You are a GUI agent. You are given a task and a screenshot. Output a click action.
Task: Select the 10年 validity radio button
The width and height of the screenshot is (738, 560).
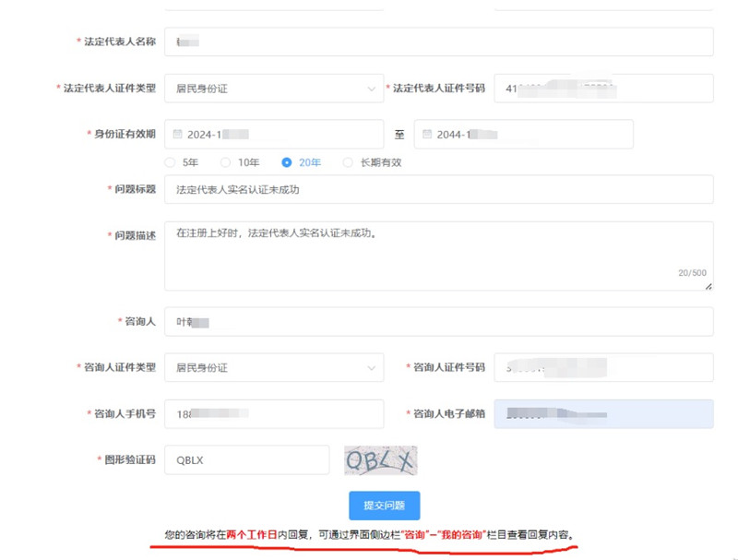click(x=226, y=161)
